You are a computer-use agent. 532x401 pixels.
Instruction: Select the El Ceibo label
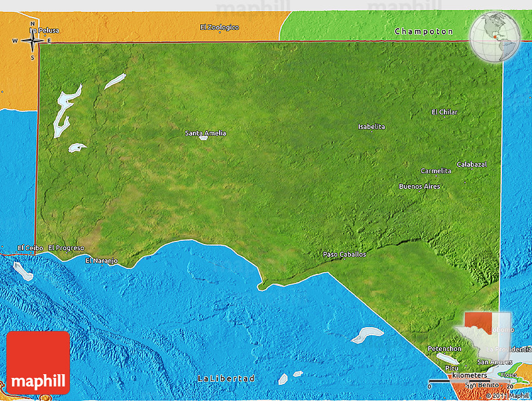click(x=31, y=248)
